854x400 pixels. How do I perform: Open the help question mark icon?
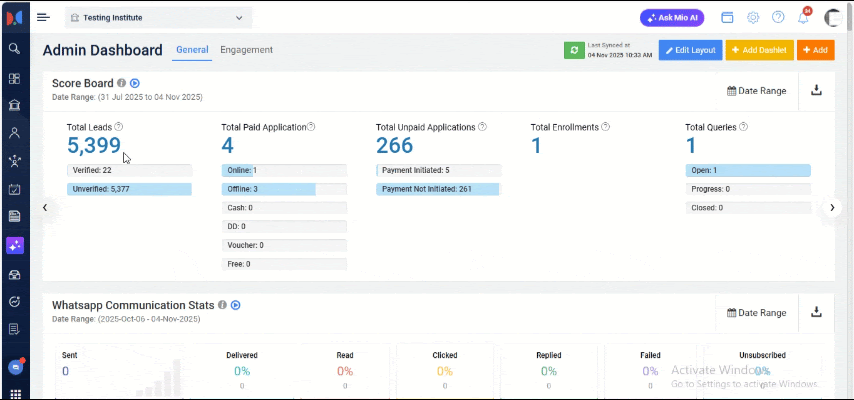pos(778,18)
